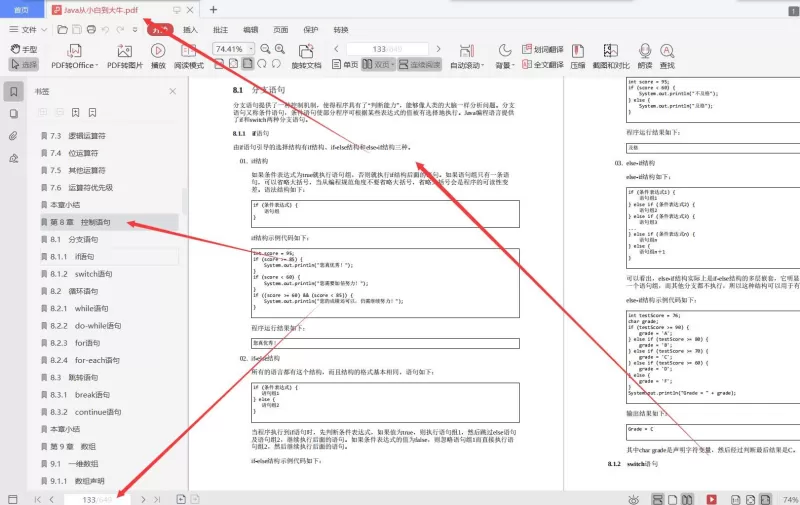Jump to first page in status bar
Image resolution: width=800 pixels, height=505 pixels.
37,499
